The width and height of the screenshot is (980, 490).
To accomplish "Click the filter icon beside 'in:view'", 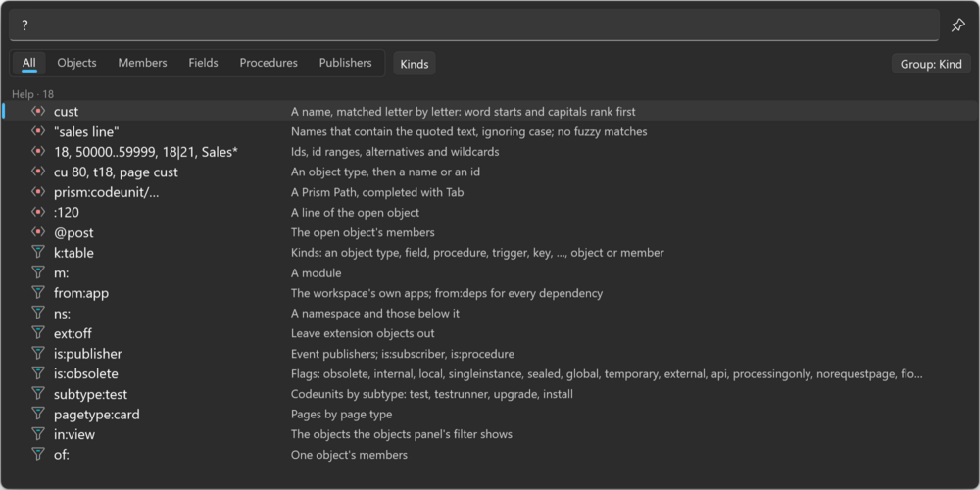I will (x=38, y=434).
